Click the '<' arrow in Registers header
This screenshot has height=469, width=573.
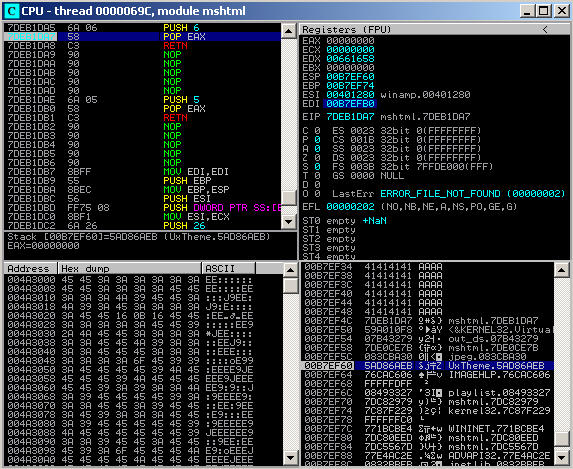coord(545,30)
